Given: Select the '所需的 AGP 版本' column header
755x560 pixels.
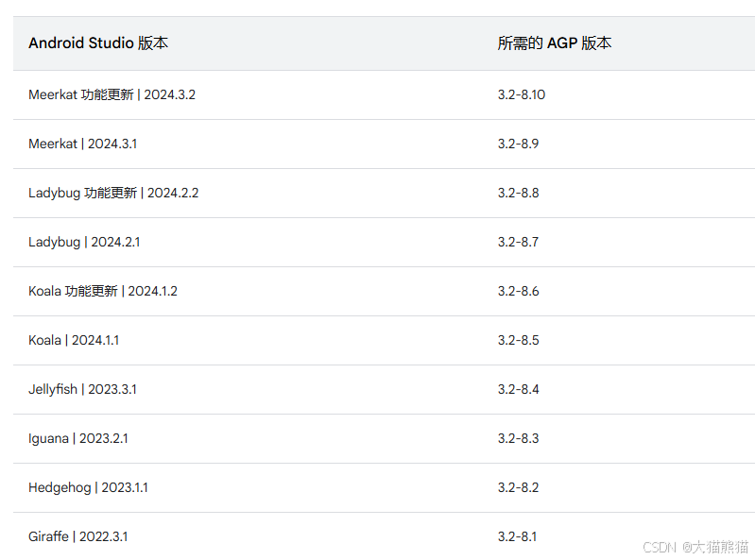Looking at the screenshot, I should point(555,43).
